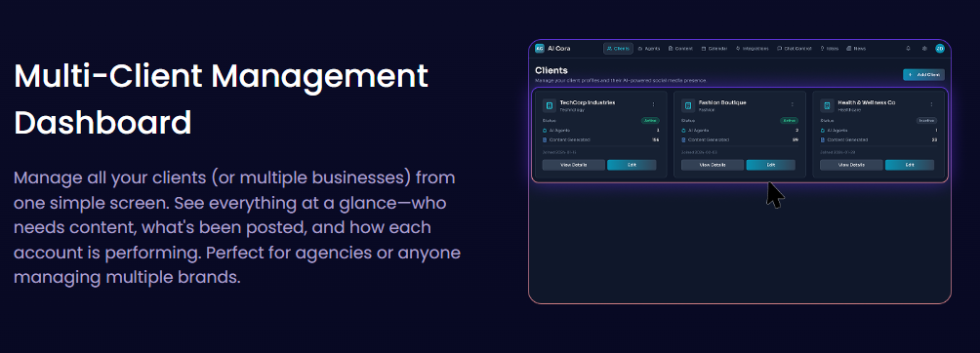View Details for Health & Wellness Co

(851, 165)
